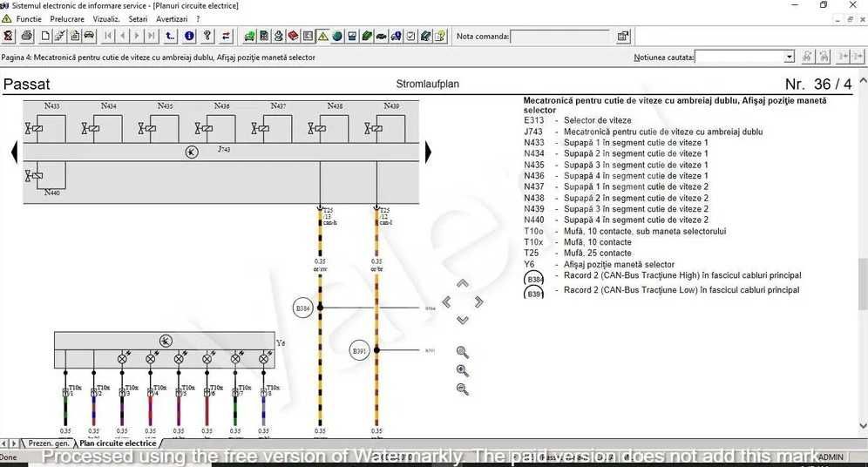Click the Passat heading text
Viewport: 868px width, 467px height.
(26, 85)
